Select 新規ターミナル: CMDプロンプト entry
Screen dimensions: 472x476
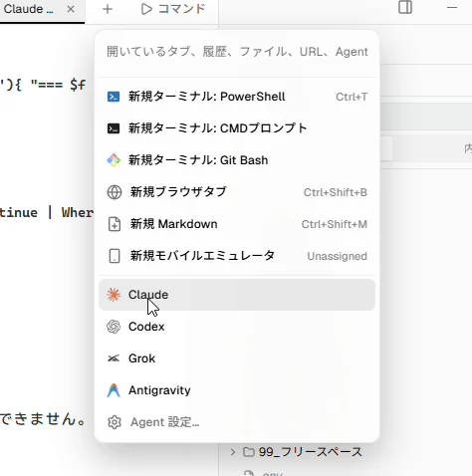tap(237, 128)
